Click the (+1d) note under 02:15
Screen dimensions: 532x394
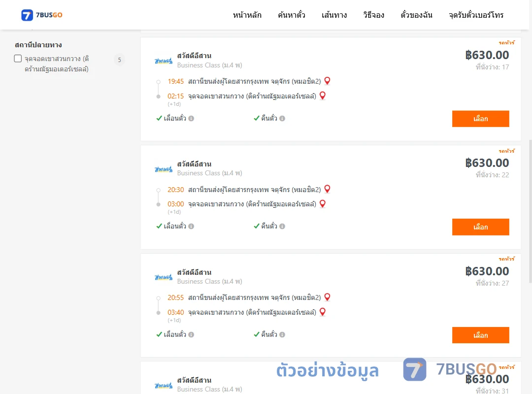174,104
